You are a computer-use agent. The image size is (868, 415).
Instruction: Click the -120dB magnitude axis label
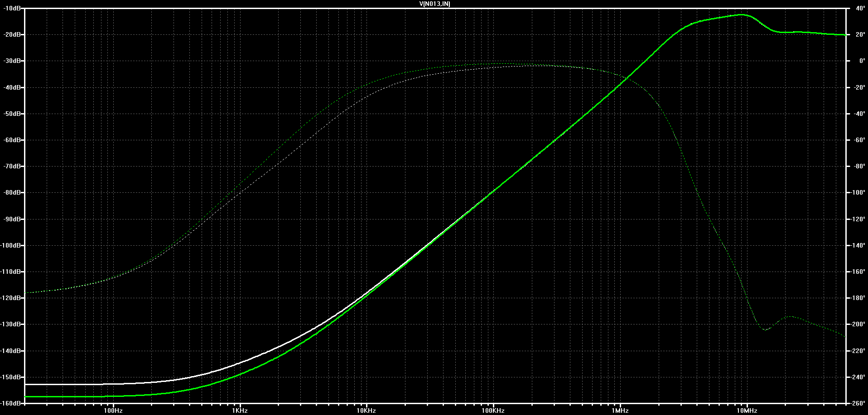coord(11,298)
